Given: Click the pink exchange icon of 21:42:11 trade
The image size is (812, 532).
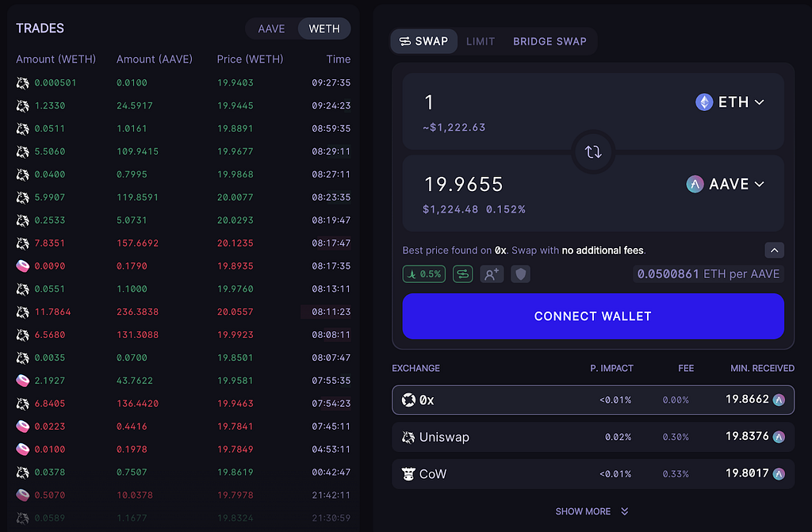Looking at the screenshot, I should coord(22,496).
